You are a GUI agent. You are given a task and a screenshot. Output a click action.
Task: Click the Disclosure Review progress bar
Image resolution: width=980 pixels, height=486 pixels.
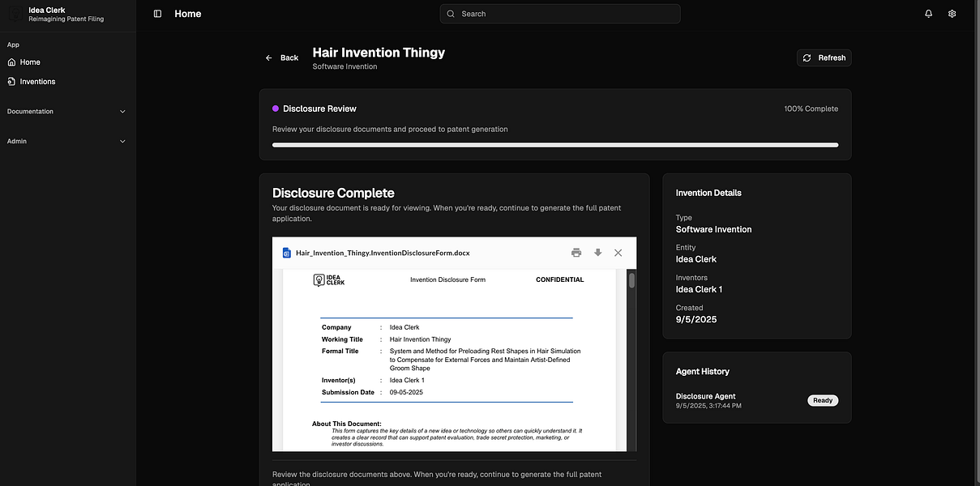(x=555, y=145)
